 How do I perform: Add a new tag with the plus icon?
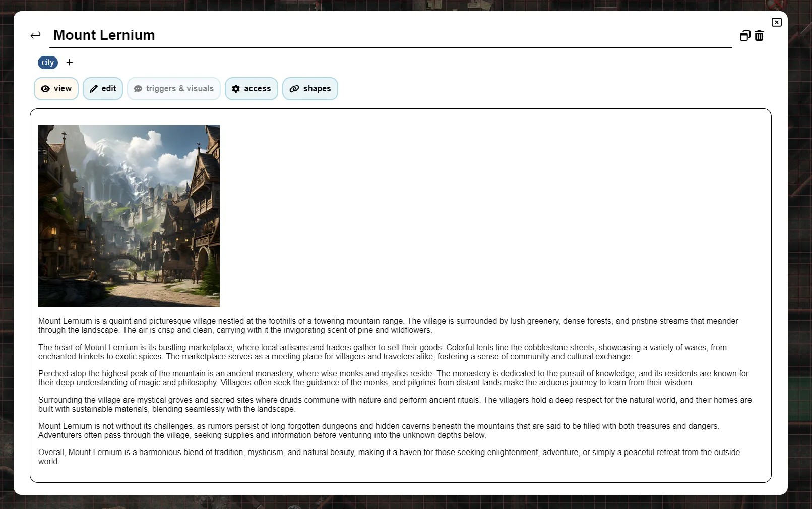coord(70,62)
